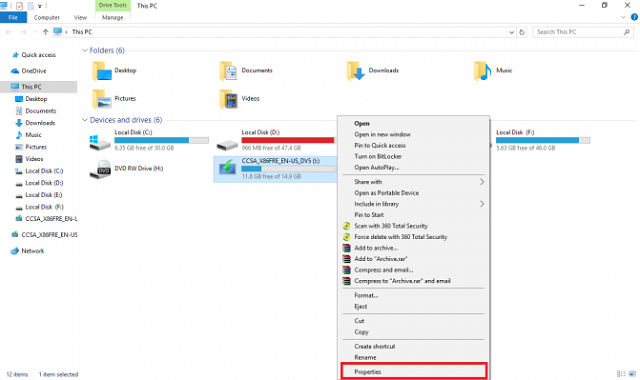Select the DVD RW Drive (H:) icon

(x=100, y=169)
